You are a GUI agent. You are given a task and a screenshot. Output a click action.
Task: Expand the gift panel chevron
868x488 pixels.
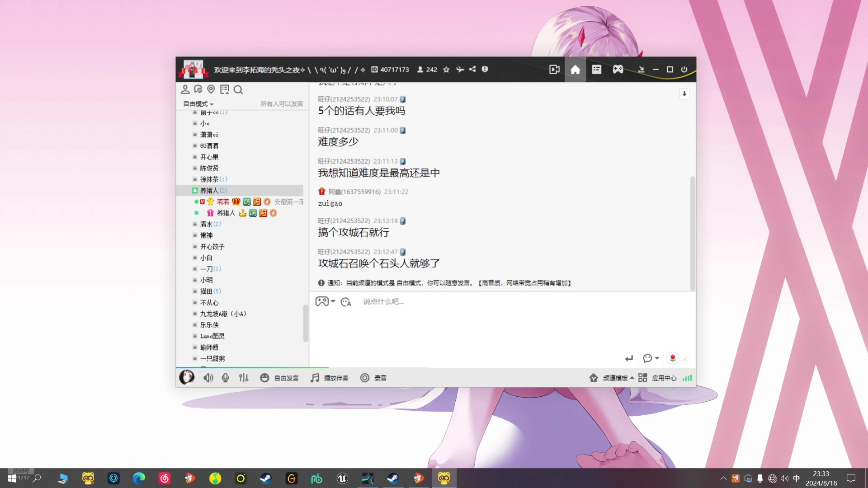click(x=685, y=360)
